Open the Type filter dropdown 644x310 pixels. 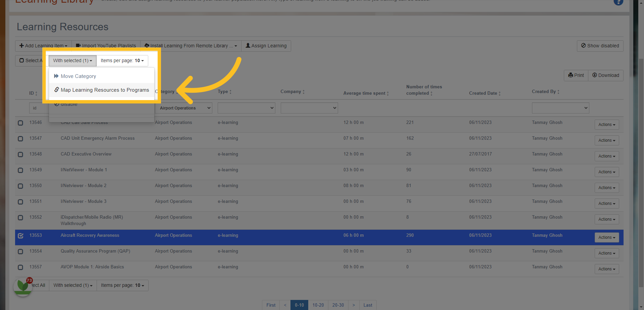coord(247,108)
